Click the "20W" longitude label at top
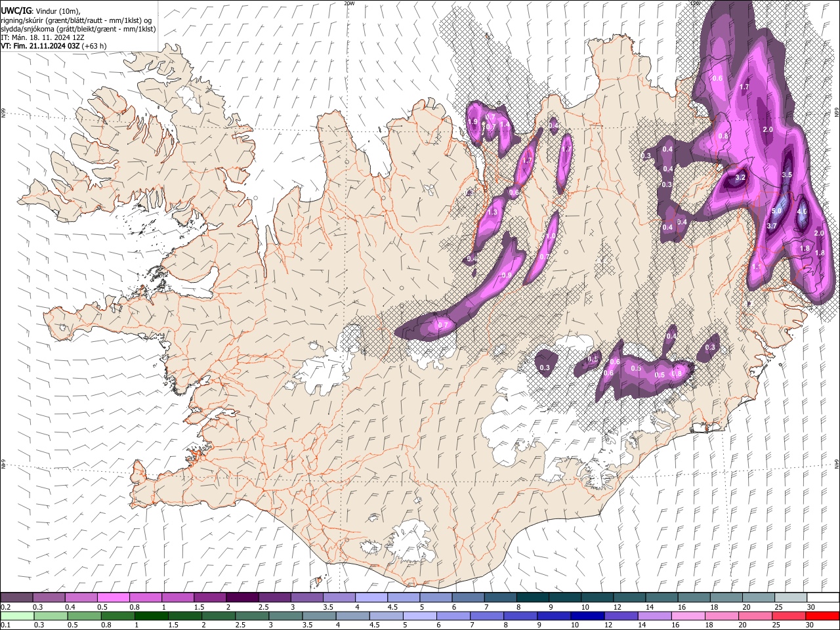 click(x=349, y=3)
